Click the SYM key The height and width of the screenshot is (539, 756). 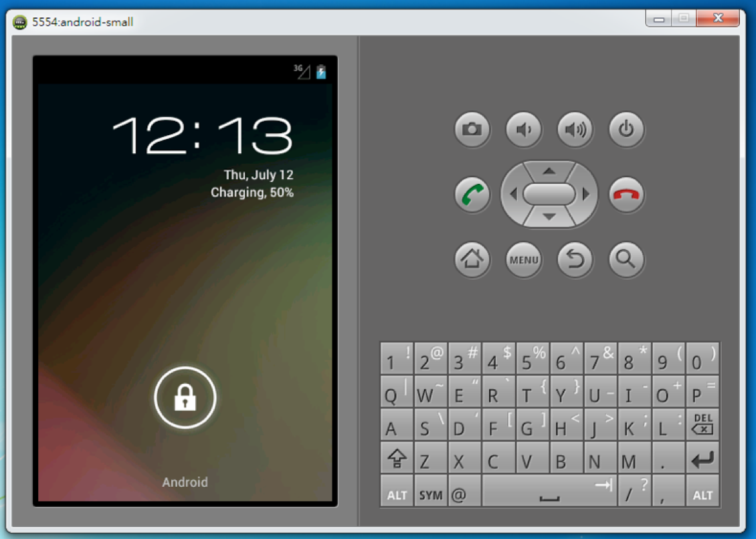coord(431,491)
